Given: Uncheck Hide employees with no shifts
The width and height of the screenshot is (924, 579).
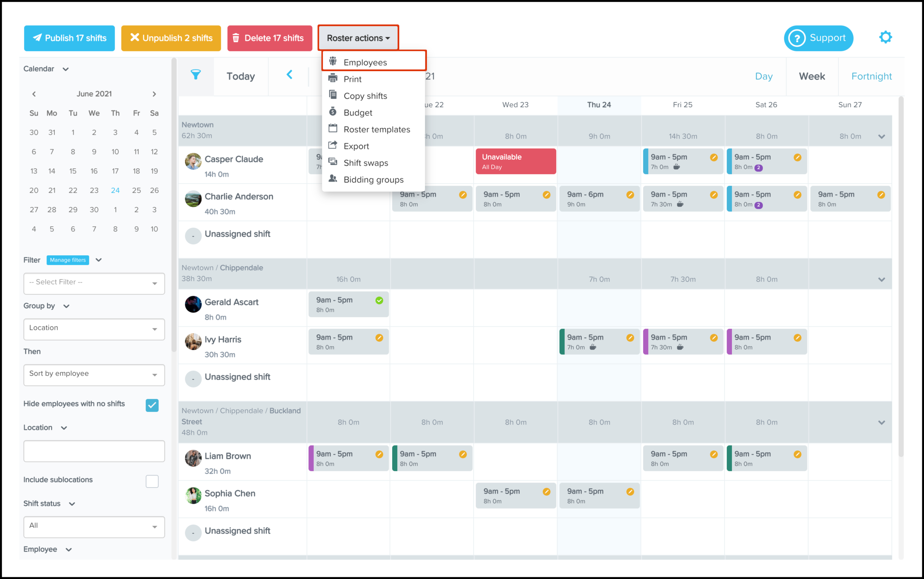Looking at the screenshot, I should pos(152,405).
